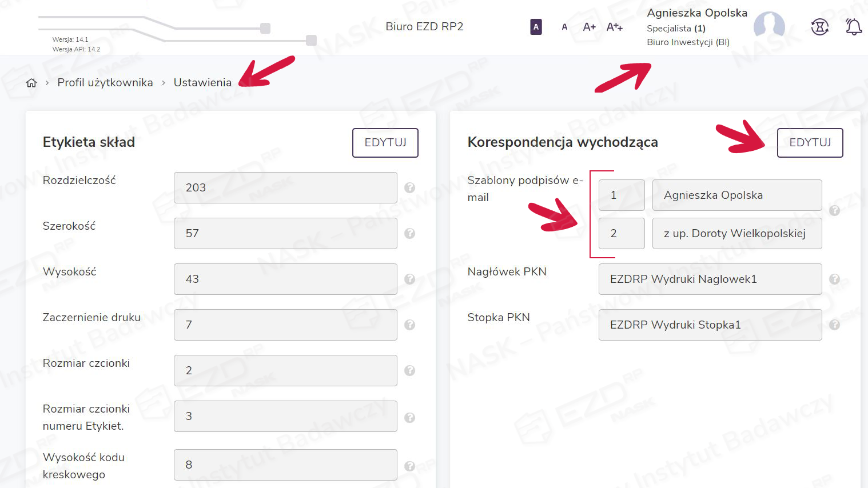Click the hourglass session timer icon
868x488 pixels.
[820, 27]
